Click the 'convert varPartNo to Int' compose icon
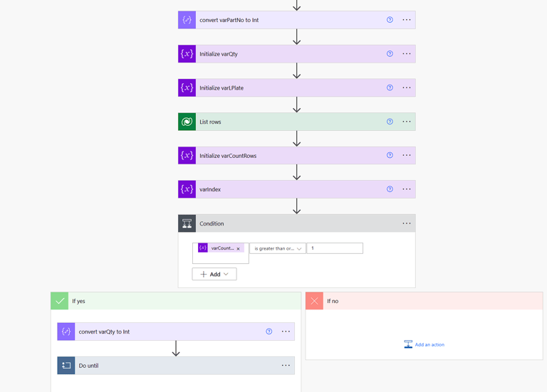This screenshot has height=392, width=547. click(187, 20)
